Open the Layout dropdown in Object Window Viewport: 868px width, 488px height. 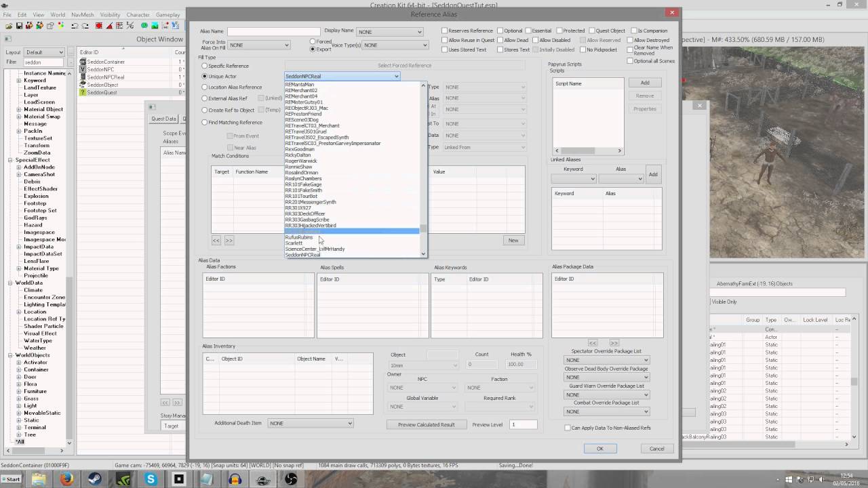(44, 52)
